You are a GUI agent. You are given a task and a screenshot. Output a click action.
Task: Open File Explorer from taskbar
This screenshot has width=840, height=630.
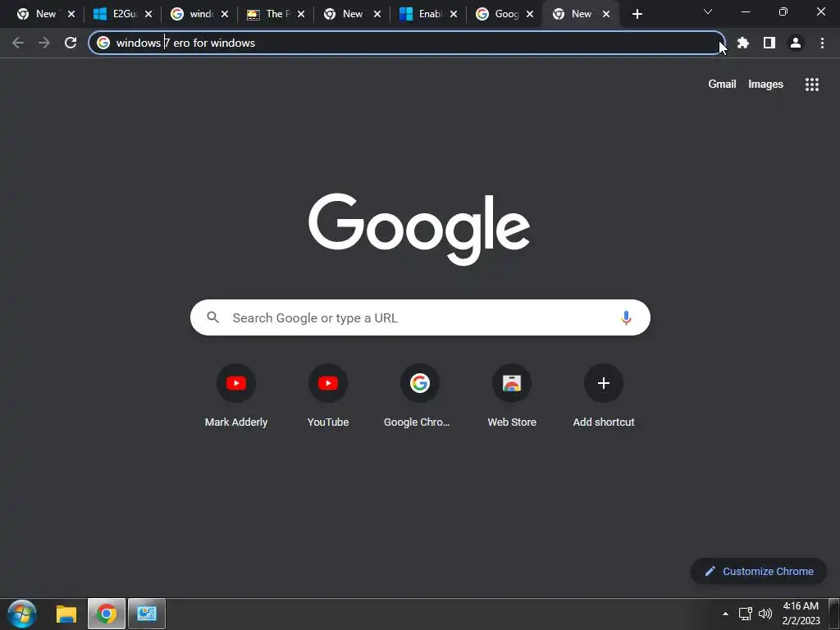click(66, 614)
